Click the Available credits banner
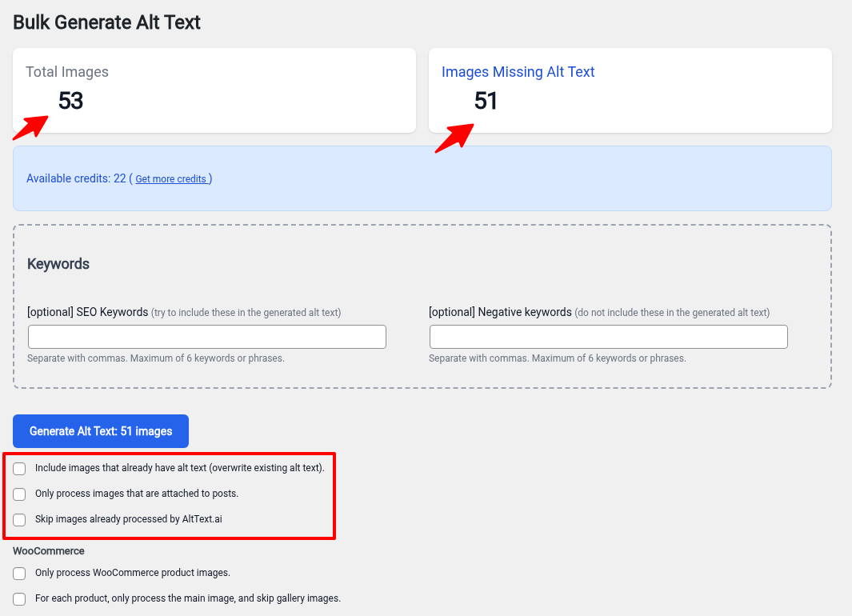The width and height of the screenshot is (852, 616). tap(422, 178)
